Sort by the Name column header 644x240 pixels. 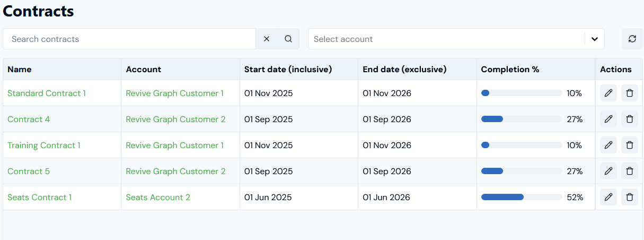20,70
